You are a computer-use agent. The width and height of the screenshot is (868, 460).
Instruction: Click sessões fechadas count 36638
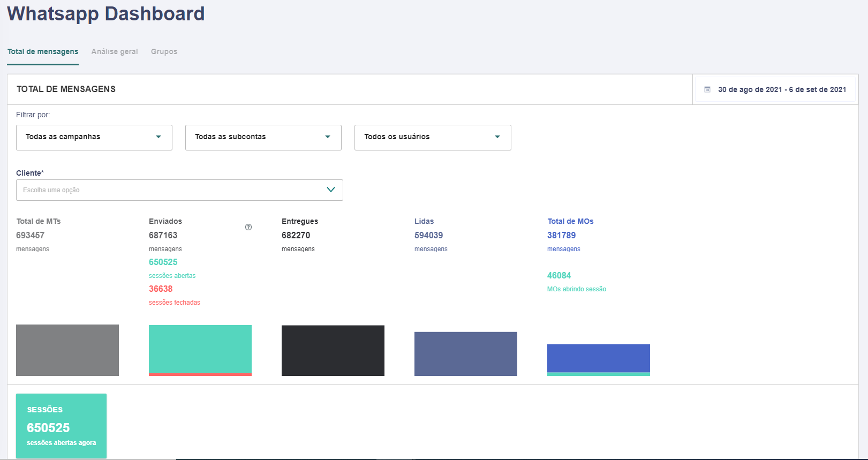(161, 289)
